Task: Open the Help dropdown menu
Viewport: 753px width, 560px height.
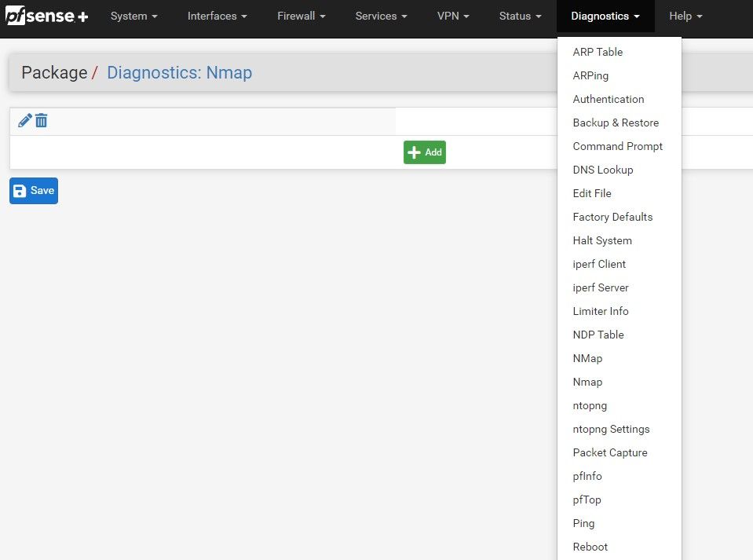Action: [x=685, y=16]
